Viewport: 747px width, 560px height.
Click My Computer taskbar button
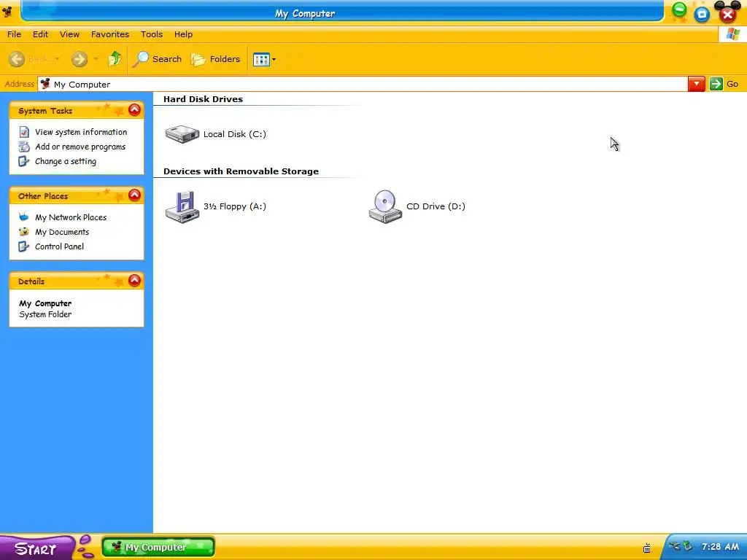tap(158, 547)
